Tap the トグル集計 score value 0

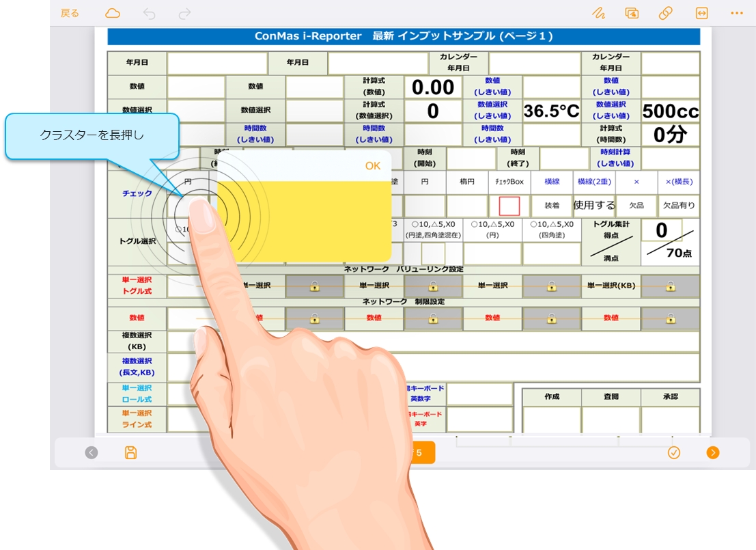click(x=662, y=230)
